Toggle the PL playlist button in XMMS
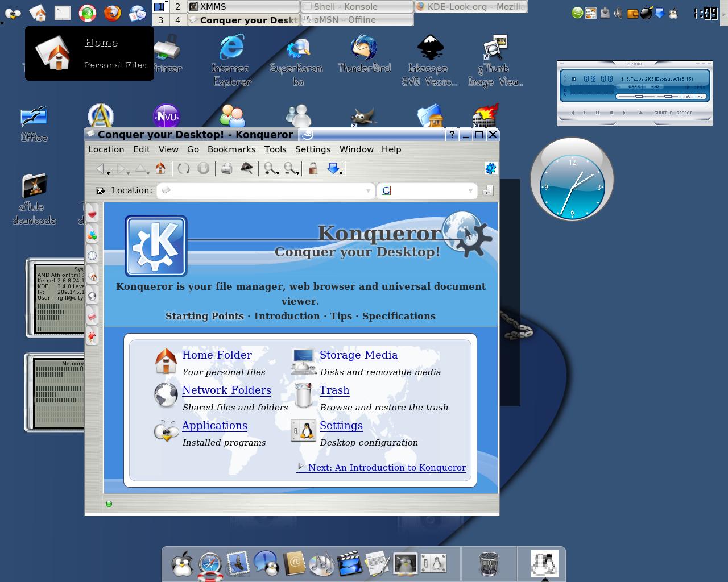728x582 pixels. pyautogui.click(x=700, y=97)
